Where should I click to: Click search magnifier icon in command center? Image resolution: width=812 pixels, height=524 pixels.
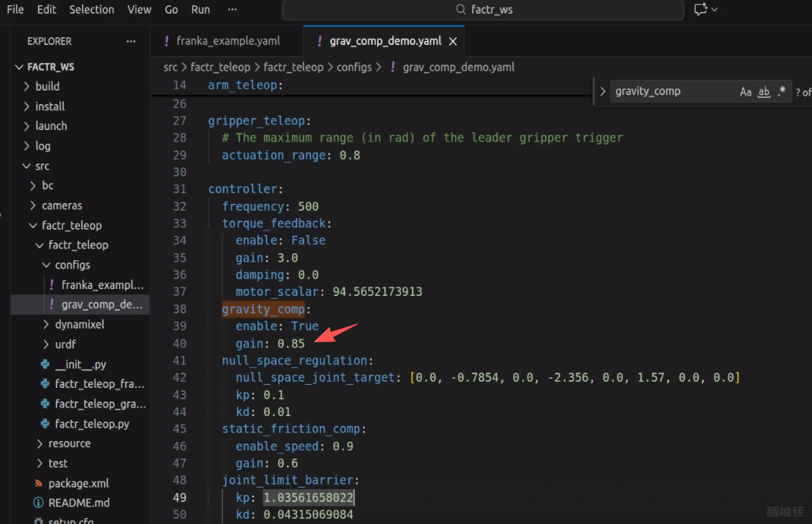click(x=460, y=9)
